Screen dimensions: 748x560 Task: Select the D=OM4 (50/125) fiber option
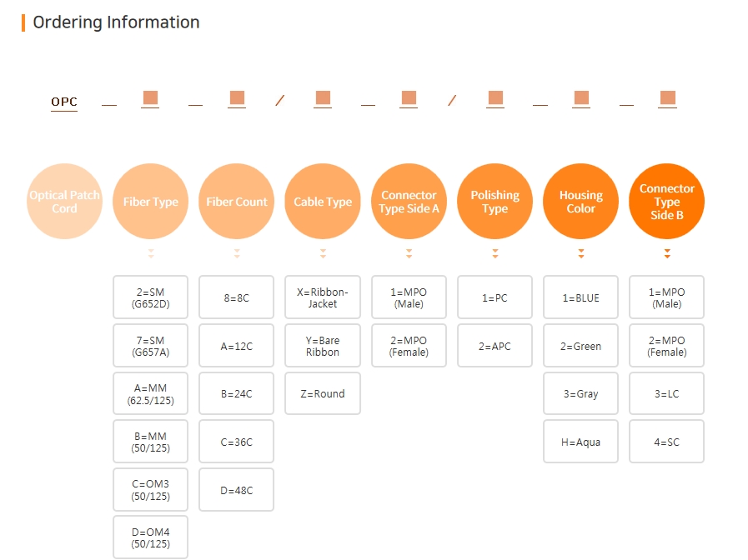click(150, 537)
